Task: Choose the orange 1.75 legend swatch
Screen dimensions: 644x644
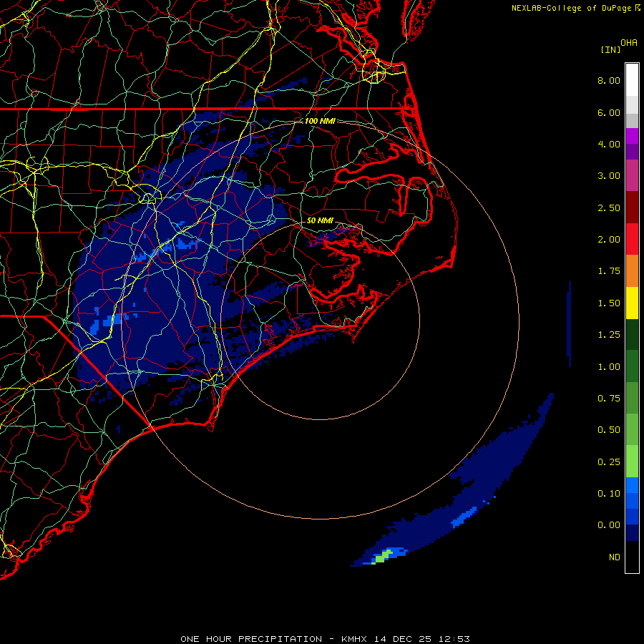Action: point(632,270)
